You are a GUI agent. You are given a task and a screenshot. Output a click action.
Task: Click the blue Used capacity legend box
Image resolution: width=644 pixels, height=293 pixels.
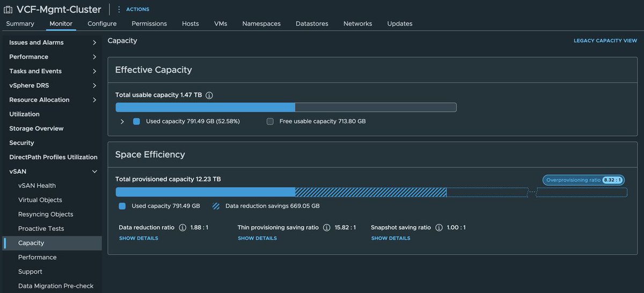pyautogui.click(x=136, y=122)
